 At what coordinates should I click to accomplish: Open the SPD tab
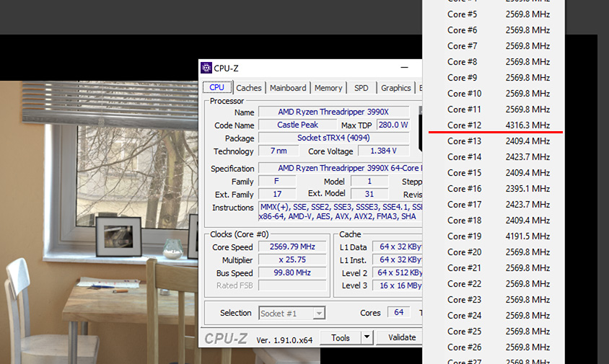[362, 88]
